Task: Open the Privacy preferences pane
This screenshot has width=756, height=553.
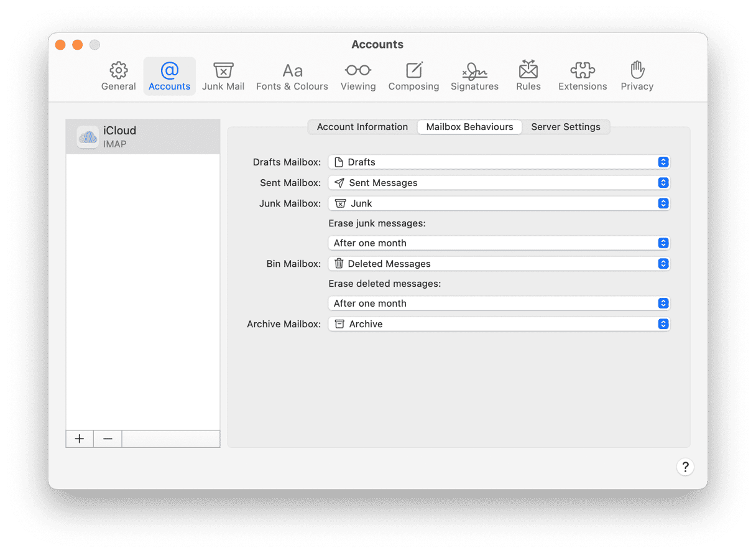Action: pyautogui.click(x=637, y=76)
